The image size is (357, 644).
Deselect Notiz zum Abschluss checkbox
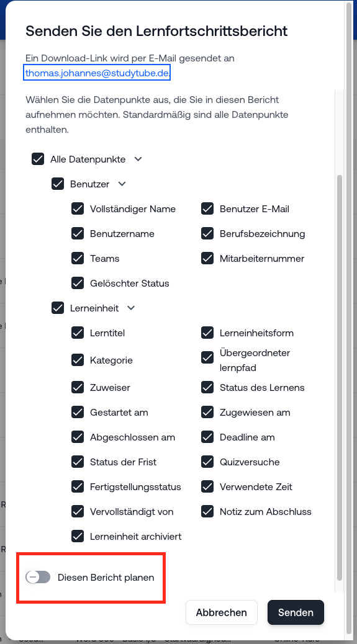[x=207, y=511]
